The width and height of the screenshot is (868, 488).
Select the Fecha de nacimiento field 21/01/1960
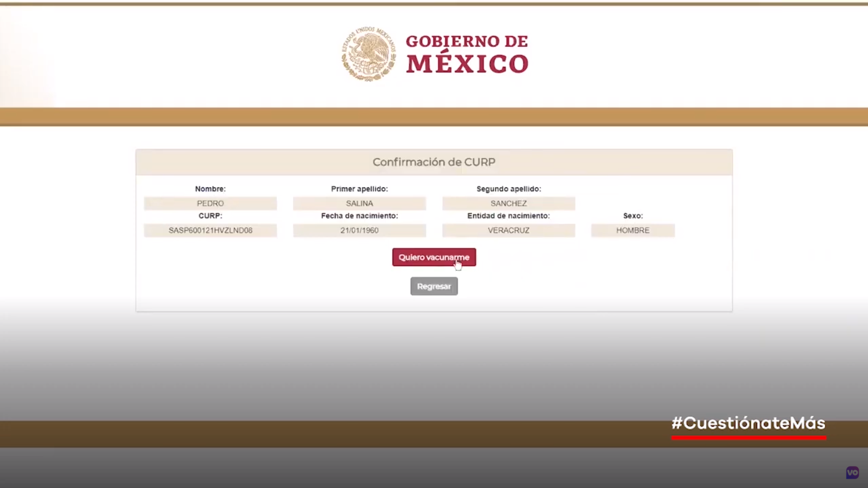pos(359,230)
